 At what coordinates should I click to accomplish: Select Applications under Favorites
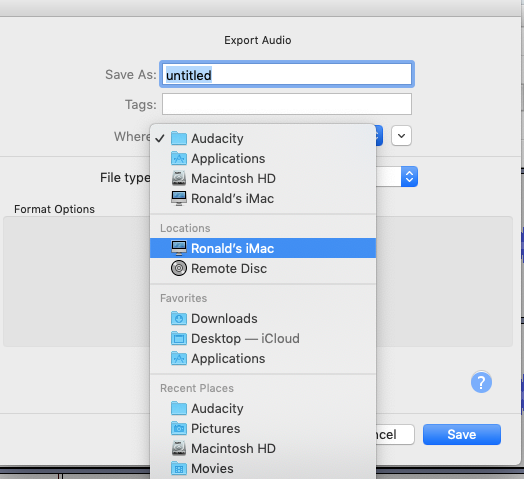[x=263, y=359]
